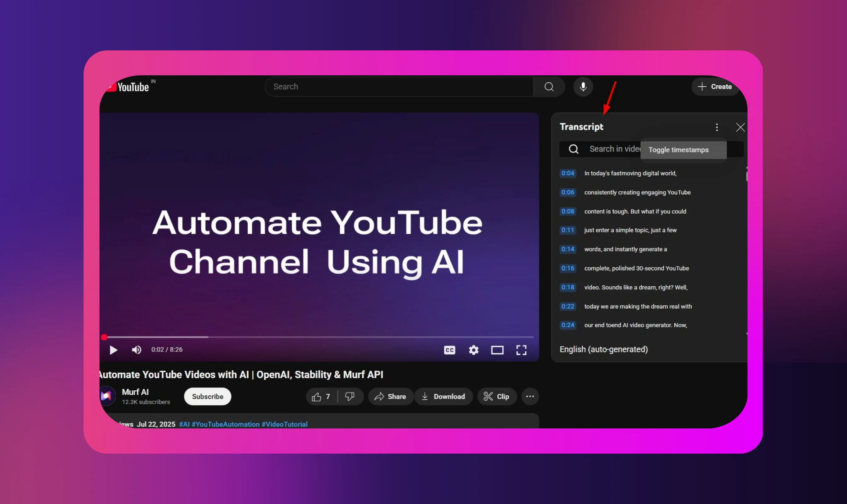Screen dimensions: 847x504
Task: Toggle closed captions CC button
Action: coord(449,350)
